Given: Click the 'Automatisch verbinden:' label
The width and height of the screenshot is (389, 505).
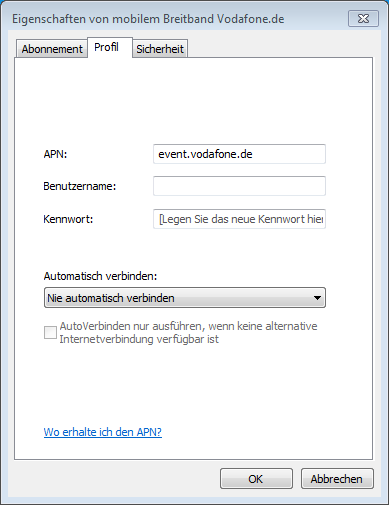Looking at the screenshot, I should (x=100, y=276).
